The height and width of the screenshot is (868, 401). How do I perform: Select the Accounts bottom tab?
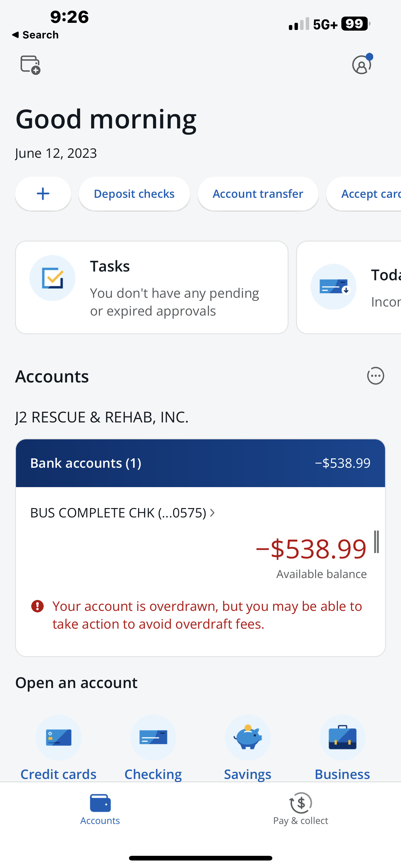point(100,809)
